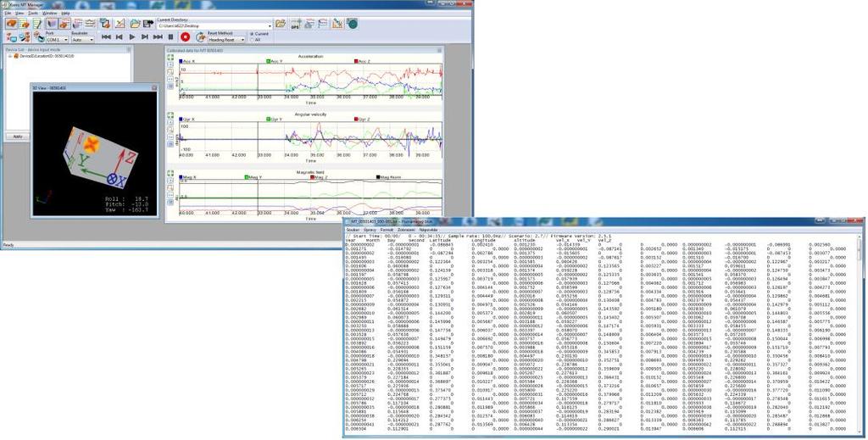The height and width of the screenshot is (440, 868).
Task: Select device ID 00301403 in Device List
Action: coord(47,56)
